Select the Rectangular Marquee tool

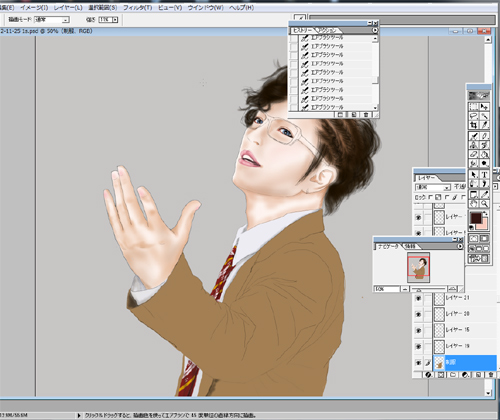473,107
